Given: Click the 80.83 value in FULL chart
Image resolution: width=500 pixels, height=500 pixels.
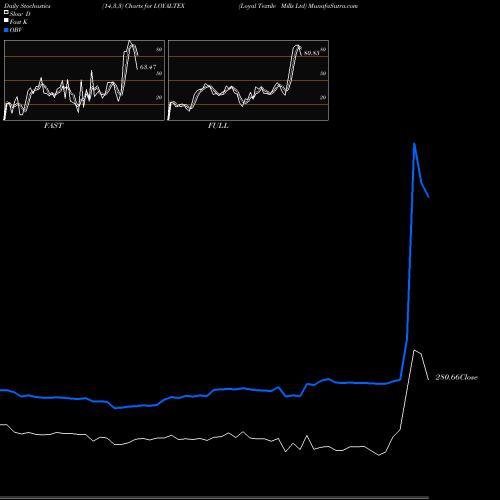Looking at the screenshot, I should (x=312, y=53).
